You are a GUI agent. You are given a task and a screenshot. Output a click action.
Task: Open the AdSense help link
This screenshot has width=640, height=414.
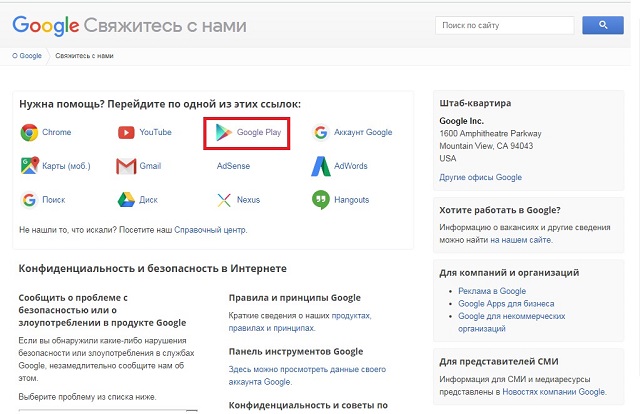233,166
